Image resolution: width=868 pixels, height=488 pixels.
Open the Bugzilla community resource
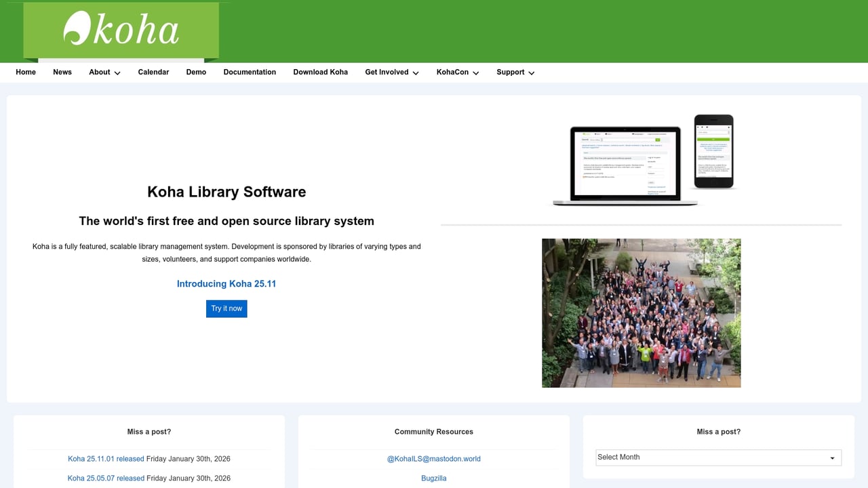(434, 478)
